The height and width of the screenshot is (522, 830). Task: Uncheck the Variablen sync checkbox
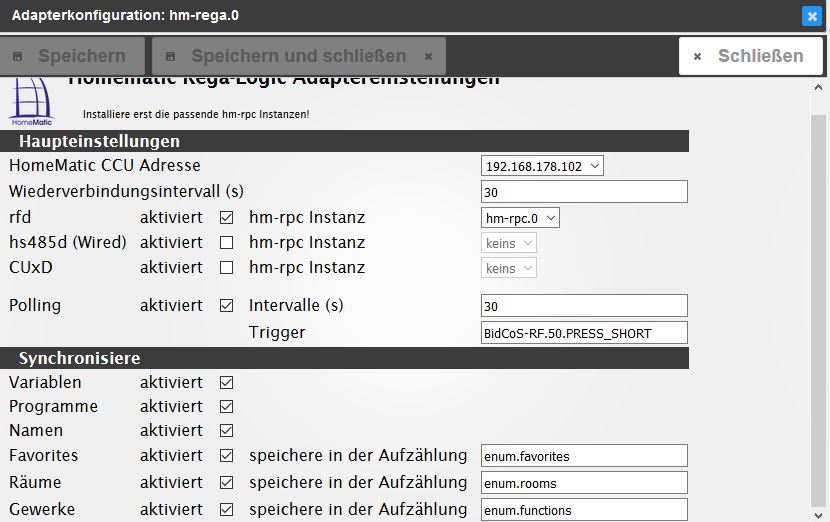pyautogui.click(x=227, y=382)
